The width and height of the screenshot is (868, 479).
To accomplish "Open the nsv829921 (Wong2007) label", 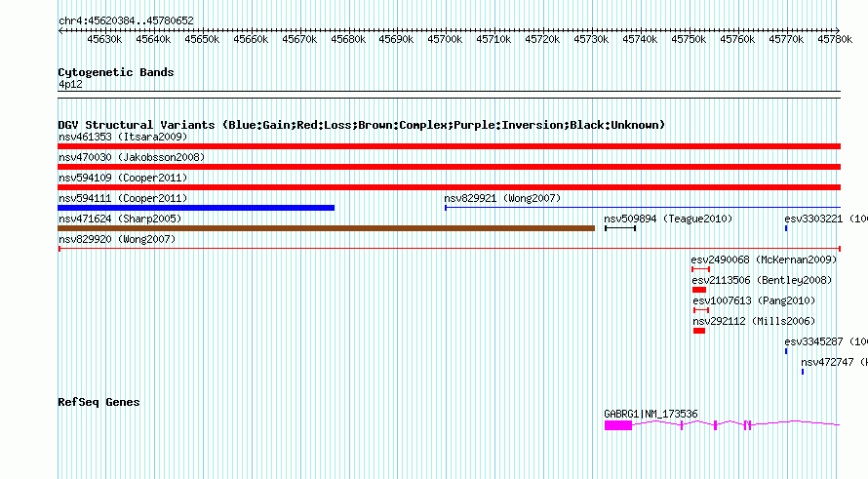I will 502,198.
